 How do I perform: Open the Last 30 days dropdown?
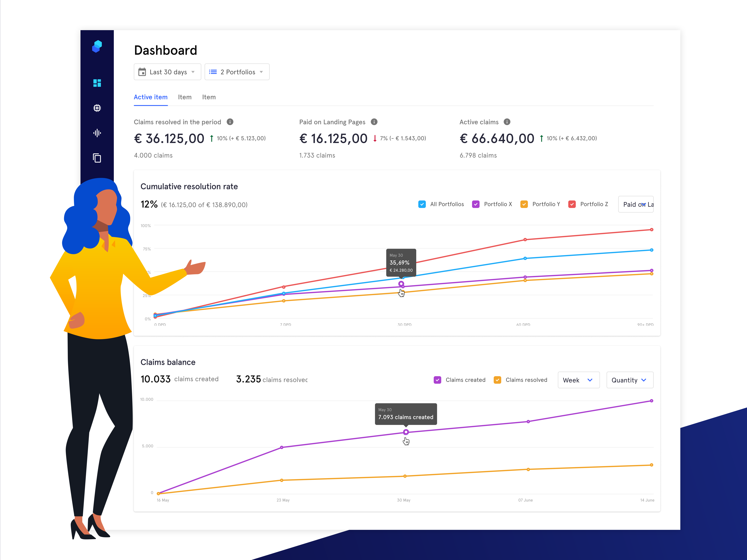click(168, 72)
